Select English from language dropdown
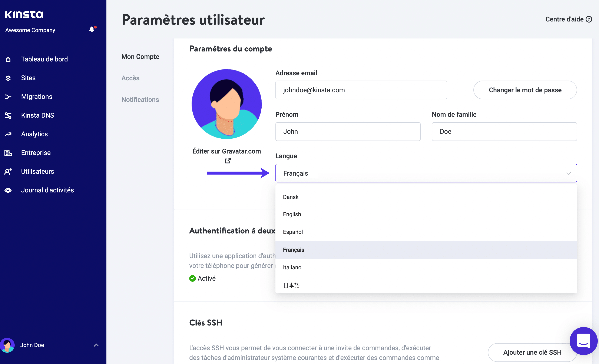This screenshot has height=364, width=599. point(292,214)
